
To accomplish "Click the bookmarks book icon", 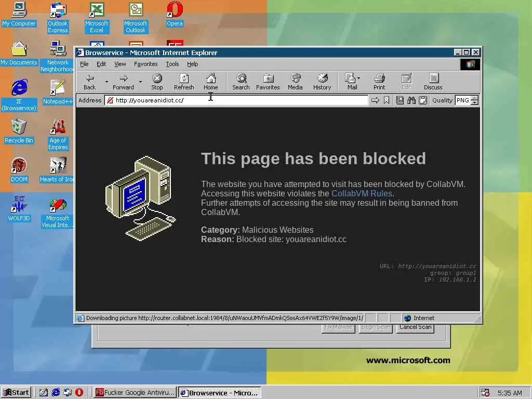I will (400, 100).
